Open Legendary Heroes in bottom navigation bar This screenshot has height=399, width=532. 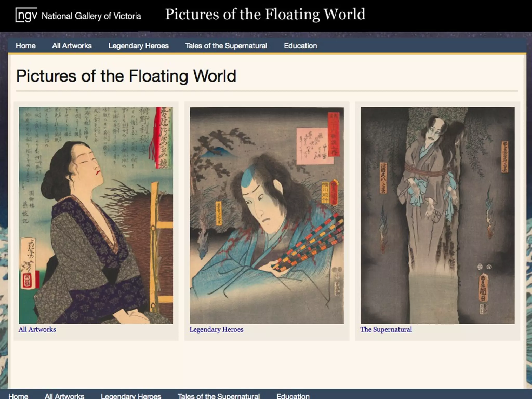(x=131, y=396)
